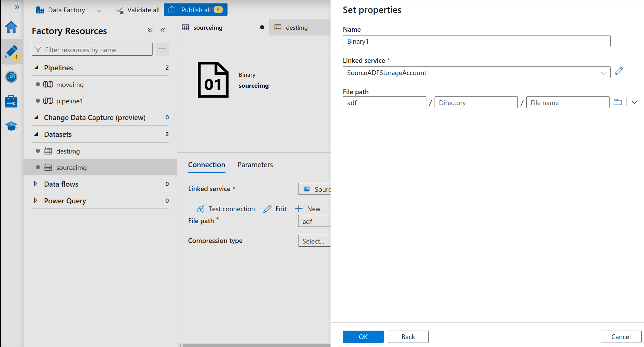The image size is (644, 347).
Task: Click the Publish all button
Action: [x=195, y=10]
